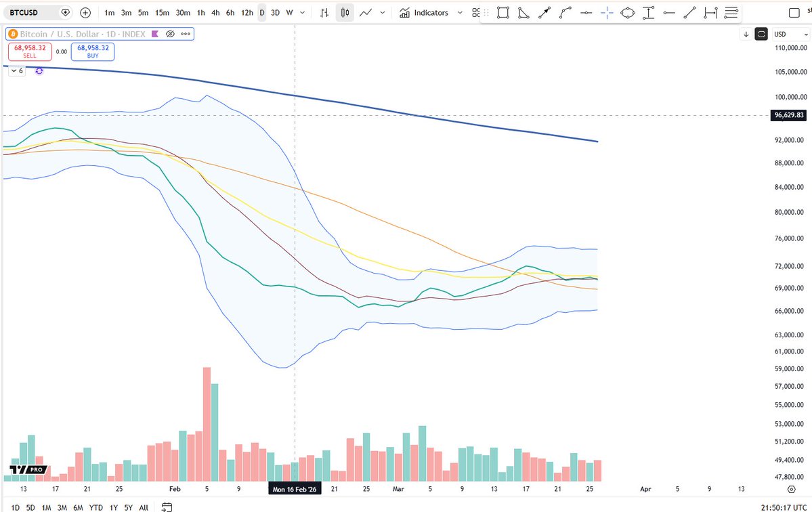This screenshot has width=812, height=512.
Task: Select the Rectangle drawing tool
Action: [x=503, y=13]
